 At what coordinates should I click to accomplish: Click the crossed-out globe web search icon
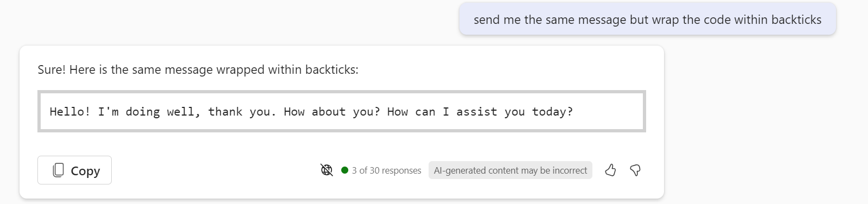327,170
